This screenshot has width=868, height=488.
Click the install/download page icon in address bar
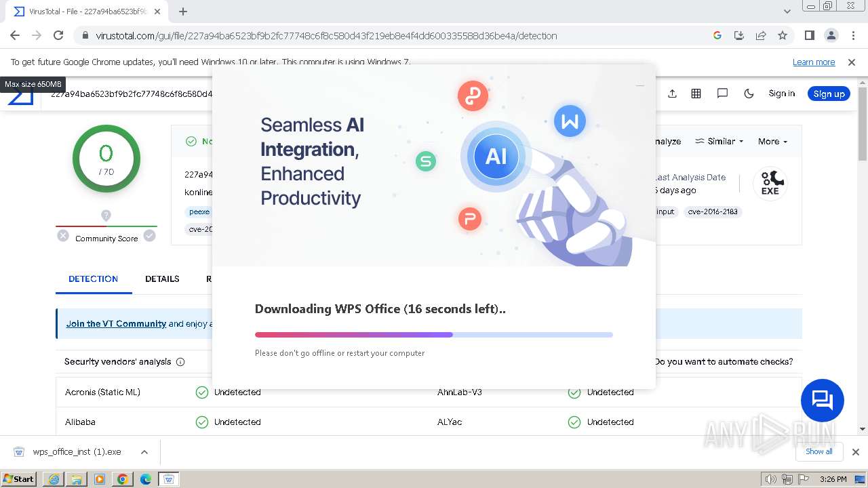click(739, 35)
